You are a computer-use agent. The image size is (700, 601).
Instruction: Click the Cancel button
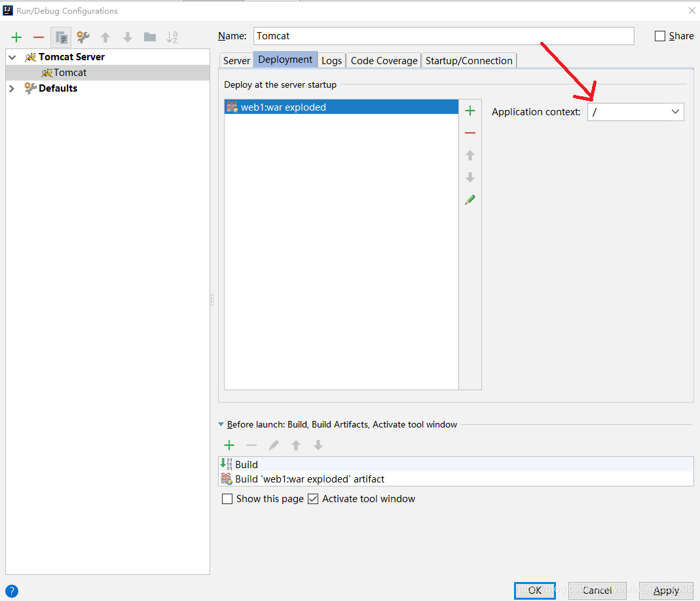[x=597, y=591]
